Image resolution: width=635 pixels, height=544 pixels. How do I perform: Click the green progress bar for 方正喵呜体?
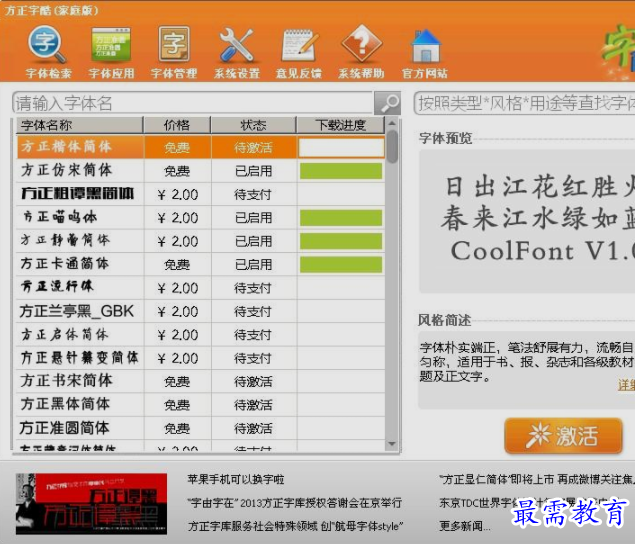pos(341,218)
